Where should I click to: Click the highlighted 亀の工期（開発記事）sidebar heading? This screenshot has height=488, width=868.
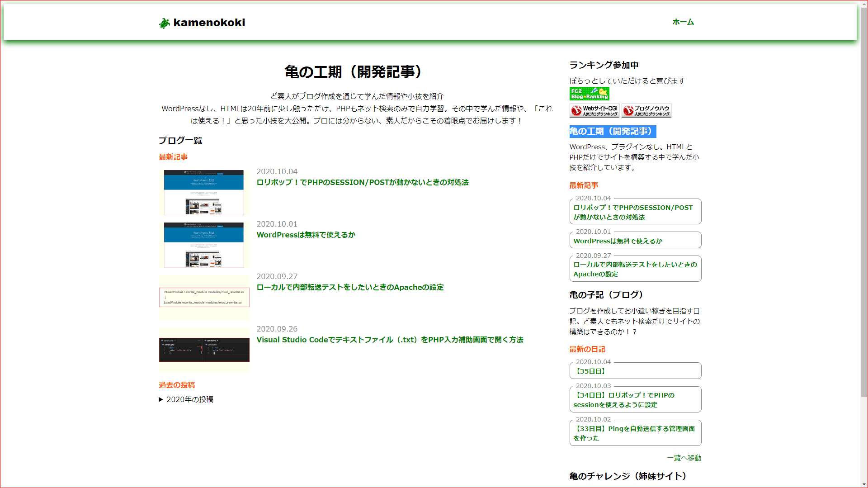pos(612,132)
